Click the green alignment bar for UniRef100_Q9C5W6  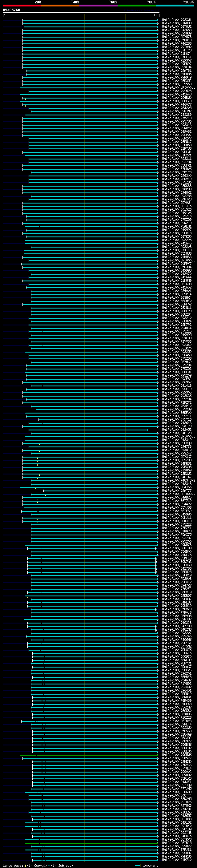click(89, 755)
